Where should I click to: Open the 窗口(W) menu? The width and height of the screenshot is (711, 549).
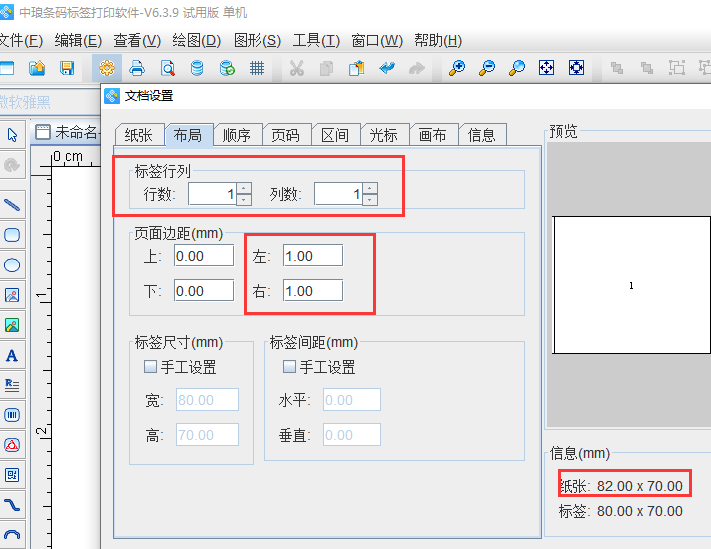pos(377,41)
